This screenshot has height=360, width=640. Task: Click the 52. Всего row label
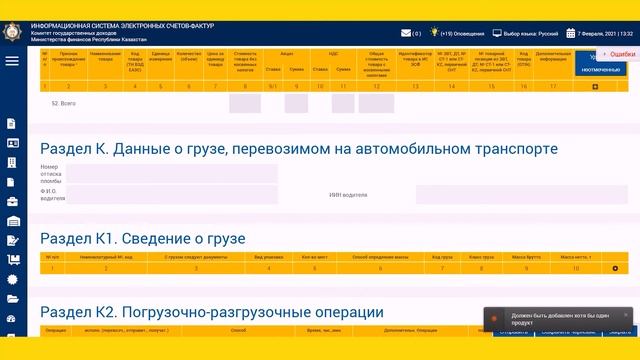64,103
